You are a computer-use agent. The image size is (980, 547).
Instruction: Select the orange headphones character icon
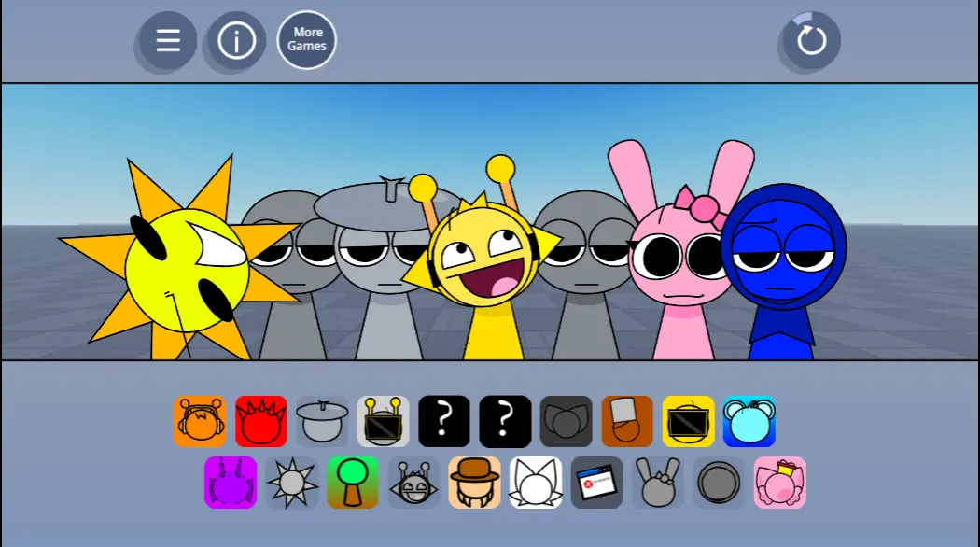200,422
